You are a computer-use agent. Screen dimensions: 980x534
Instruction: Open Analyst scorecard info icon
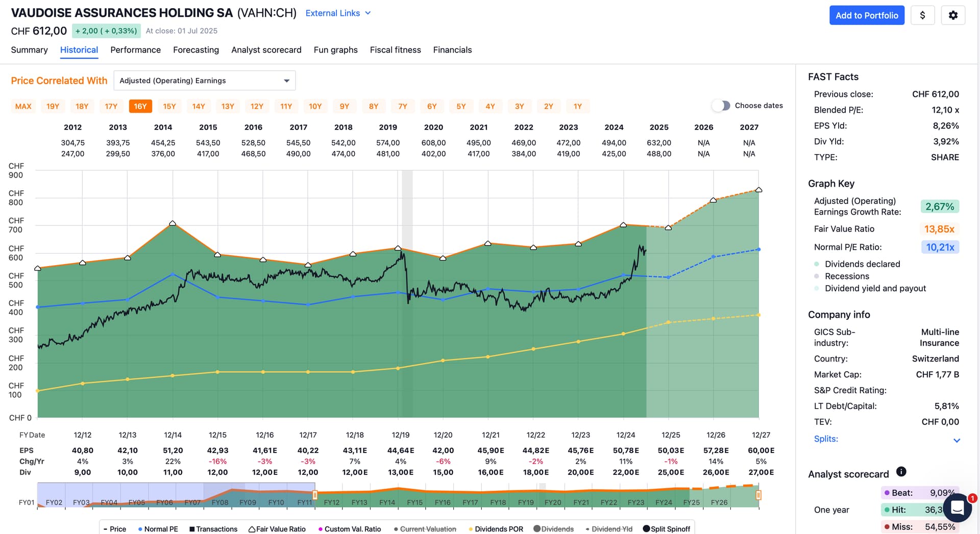click(x=901, y=472)
